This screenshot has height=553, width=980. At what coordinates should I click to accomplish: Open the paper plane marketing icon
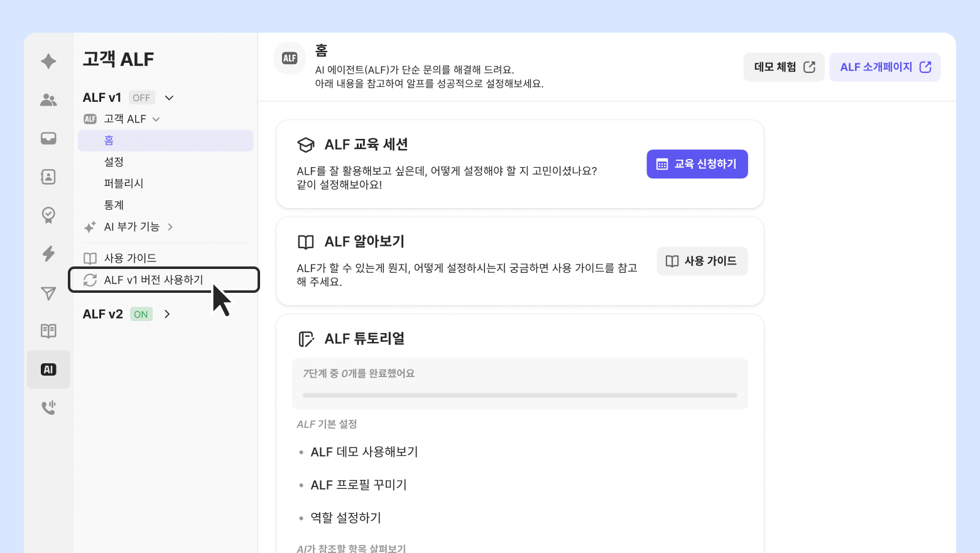[x=48, y=293]
